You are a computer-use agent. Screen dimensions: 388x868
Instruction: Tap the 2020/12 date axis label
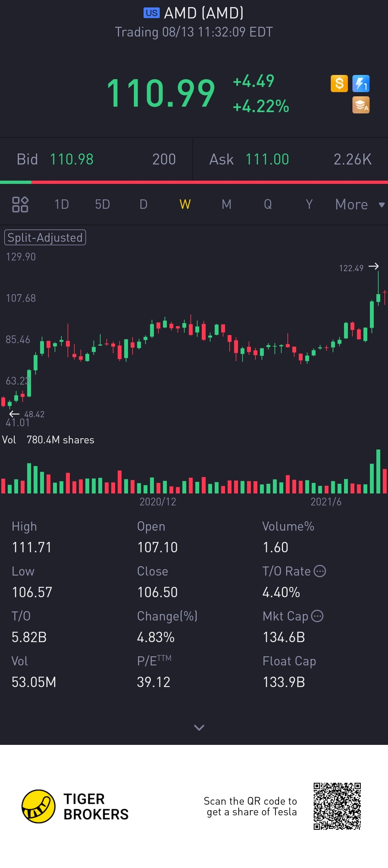[158, 502]
